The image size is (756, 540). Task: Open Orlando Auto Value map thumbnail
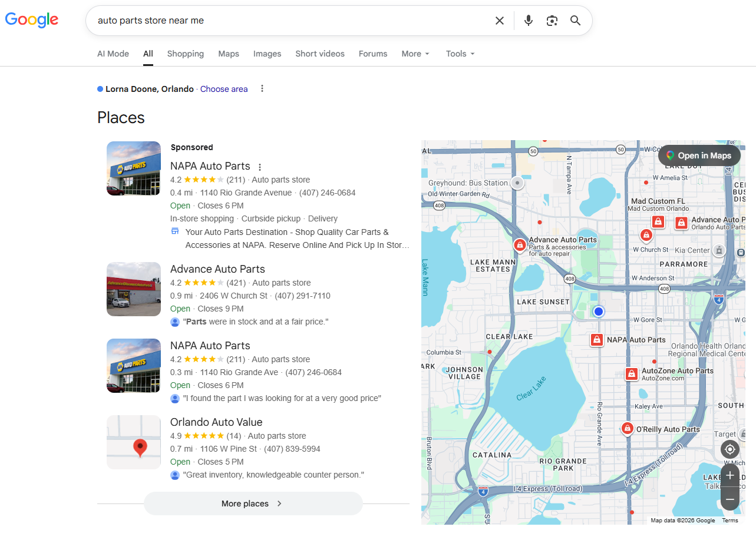click(134, 442)
